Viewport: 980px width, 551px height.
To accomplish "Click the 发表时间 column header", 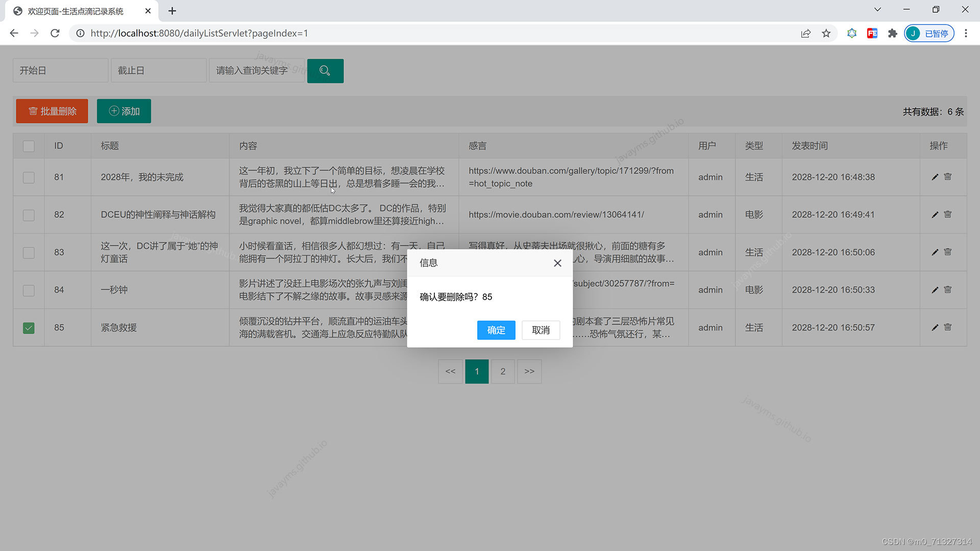I will [x=810, y=146].
